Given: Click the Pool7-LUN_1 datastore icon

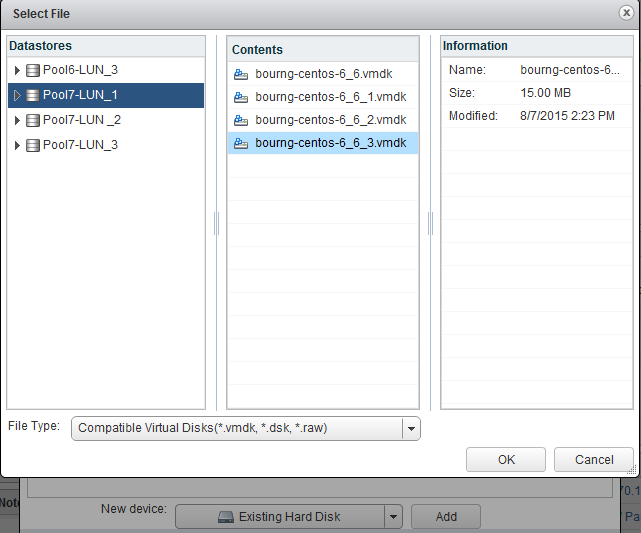Looking at the screenshot, I should [x=33, y=95].
